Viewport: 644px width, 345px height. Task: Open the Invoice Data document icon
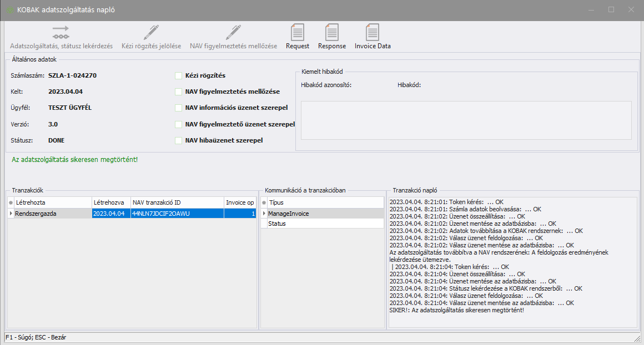pyautogui.click(x=373, y=32)
